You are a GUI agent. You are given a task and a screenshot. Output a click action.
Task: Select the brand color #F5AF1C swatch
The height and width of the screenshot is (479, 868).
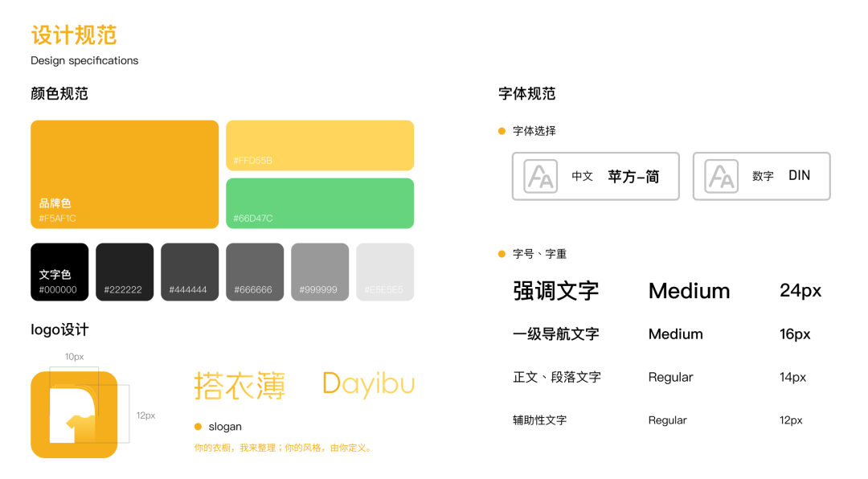[125, 174]
